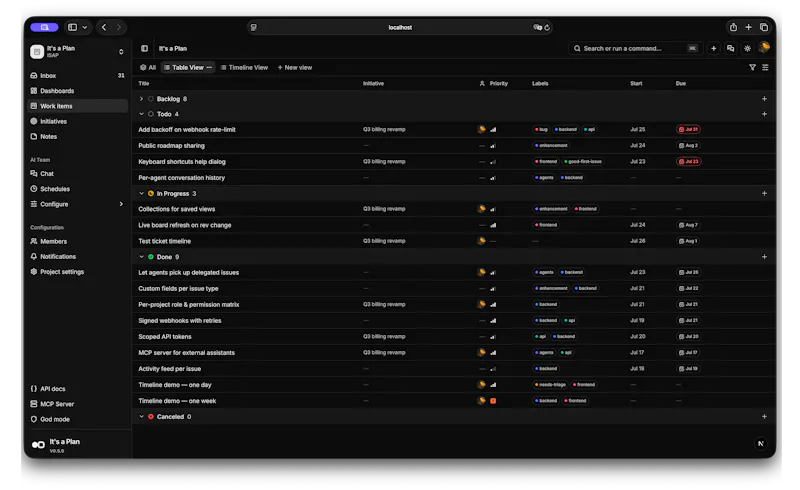Sort by Priority column header
The height and width of the screenshot is (490, 800).
[x=498, y=84]
